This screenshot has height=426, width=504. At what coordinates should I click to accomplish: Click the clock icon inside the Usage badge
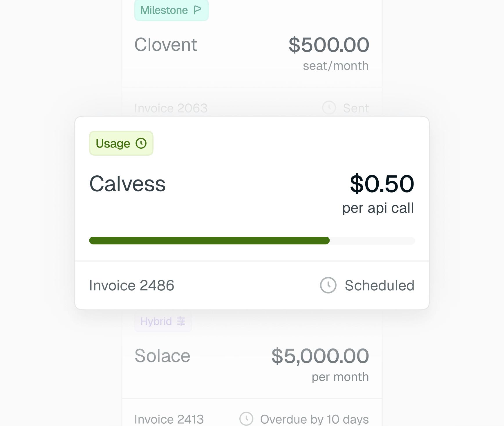point(141,143)
